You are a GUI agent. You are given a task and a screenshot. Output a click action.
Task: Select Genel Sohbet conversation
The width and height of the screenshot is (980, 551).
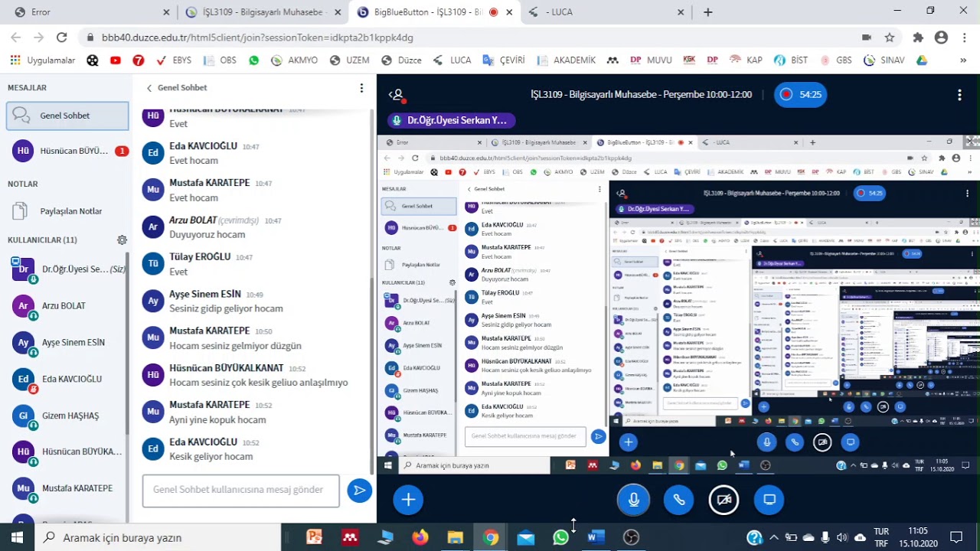tap(67, 116)
